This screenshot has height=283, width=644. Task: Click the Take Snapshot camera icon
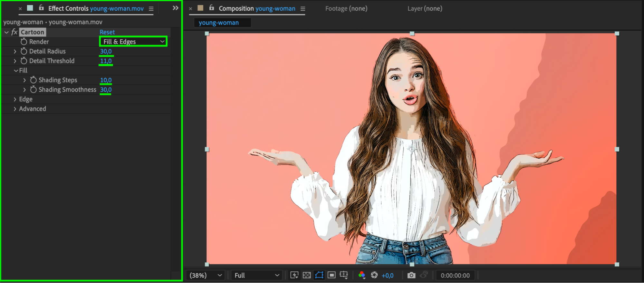411,275
